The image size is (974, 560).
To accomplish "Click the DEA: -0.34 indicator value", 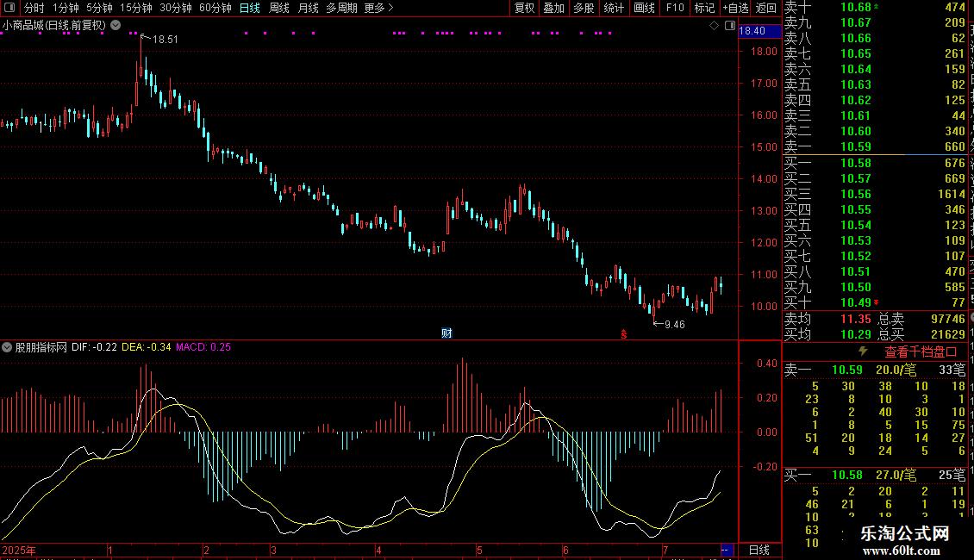I will [146, 347].
